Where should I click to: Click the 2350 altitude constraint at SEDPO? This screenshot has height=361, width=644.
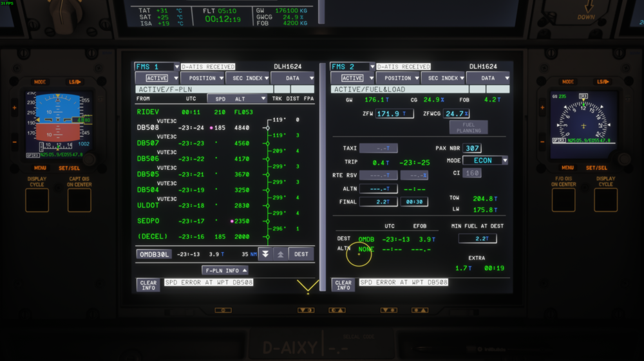point(242,221)
